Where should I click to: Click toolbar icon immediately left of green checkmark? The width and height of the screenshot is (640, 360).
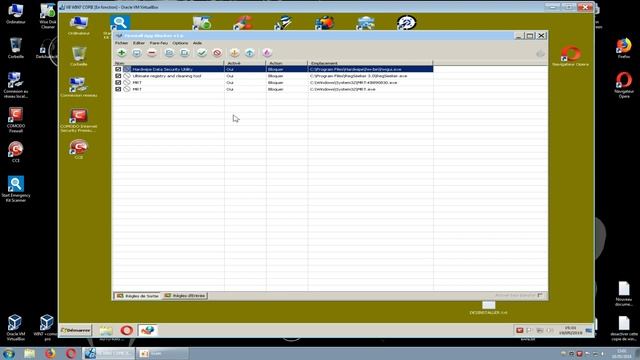pos(184,53)
